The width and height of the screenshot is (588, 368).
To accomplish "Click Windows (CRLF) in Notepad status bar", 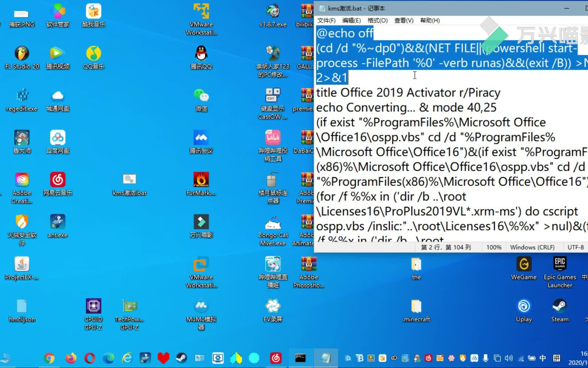I will point(532,247).
